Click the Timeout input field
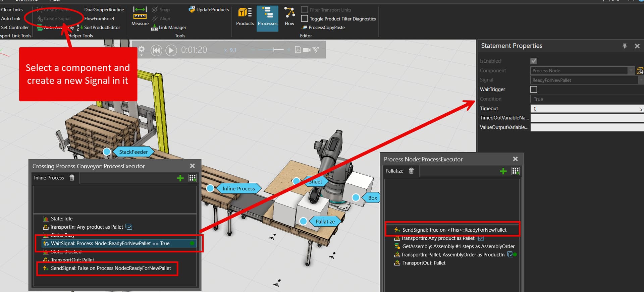 pos(585,109)
